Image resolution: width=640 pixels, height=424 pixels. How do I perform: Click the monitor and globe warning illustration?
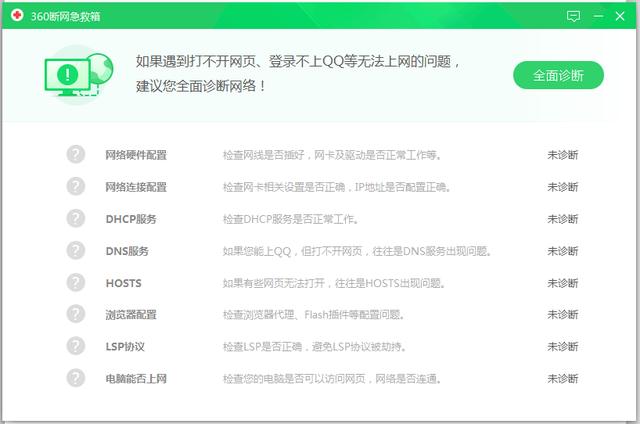click(x=79, y=75)
